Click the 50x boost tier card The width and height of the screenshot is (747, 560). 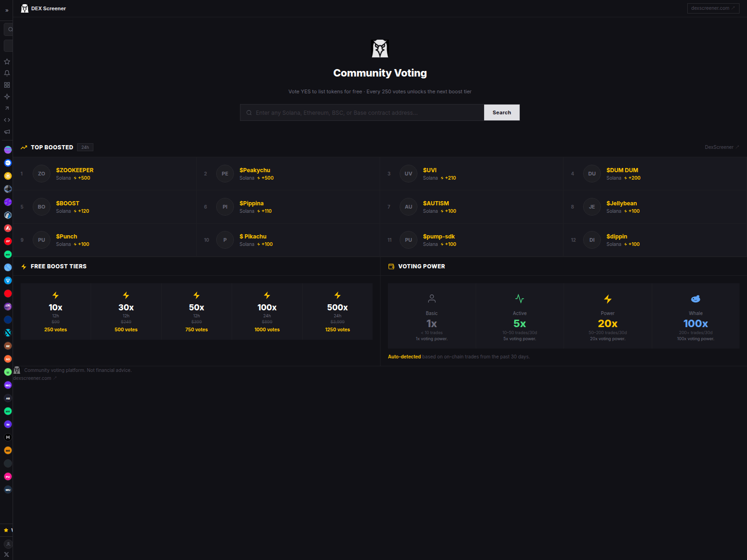tap(197, 311)
